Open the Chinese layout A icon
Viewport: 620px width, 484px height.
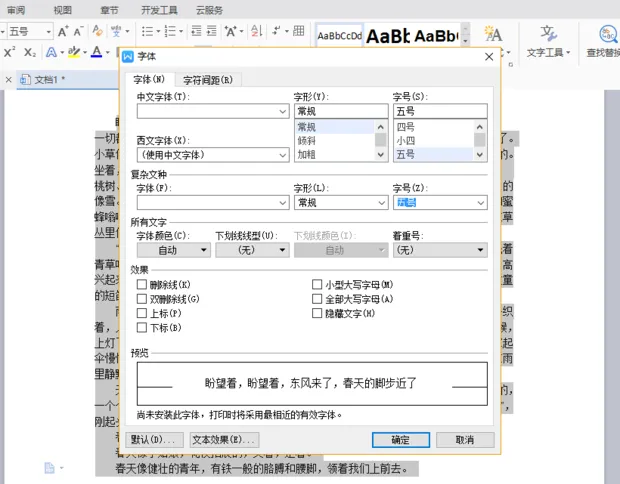click(x=230, y=31)
